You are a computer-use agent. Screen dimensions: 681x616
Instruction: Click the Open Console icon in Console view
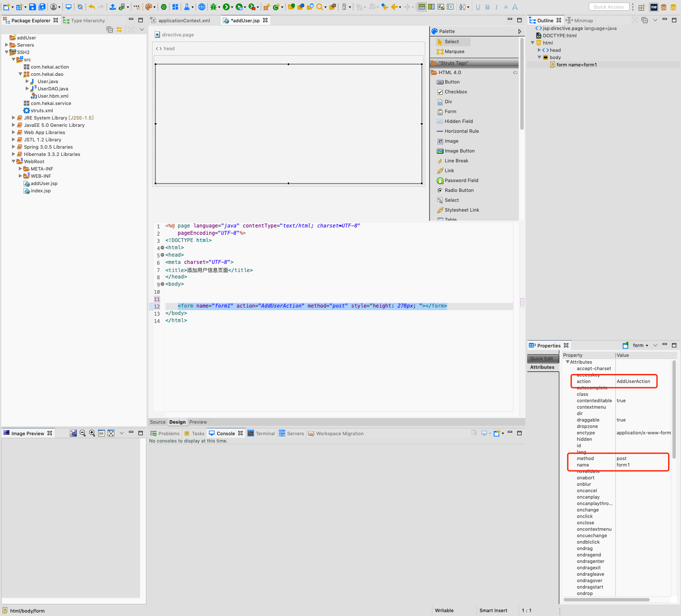point(497,433)
